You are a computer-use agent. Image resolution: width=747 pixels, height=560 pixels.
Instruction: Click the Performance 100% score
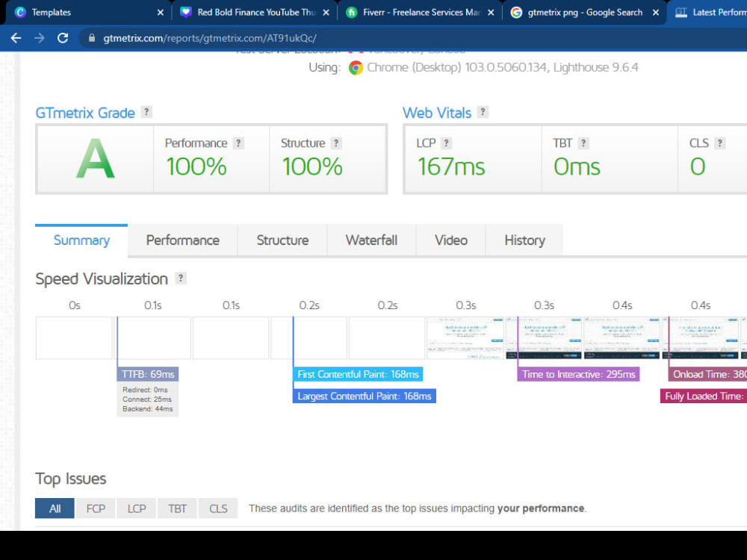click(x=196, y=167)
